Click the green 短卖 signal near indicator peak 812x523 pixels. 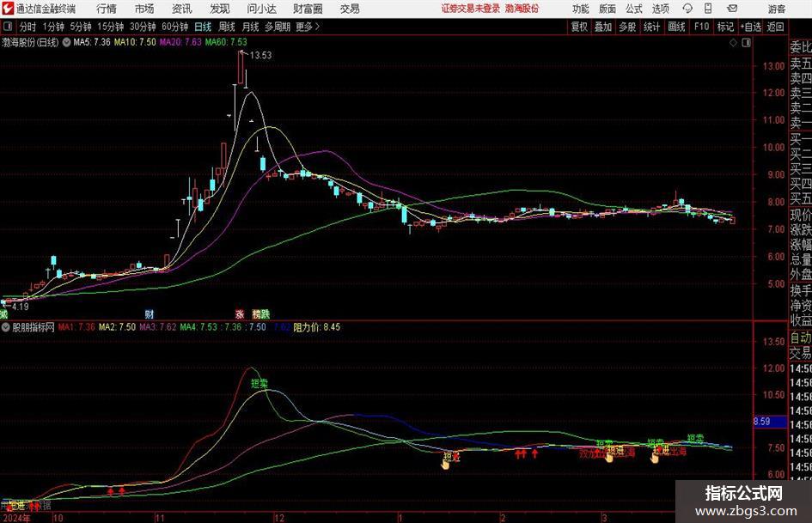(259, 384)
